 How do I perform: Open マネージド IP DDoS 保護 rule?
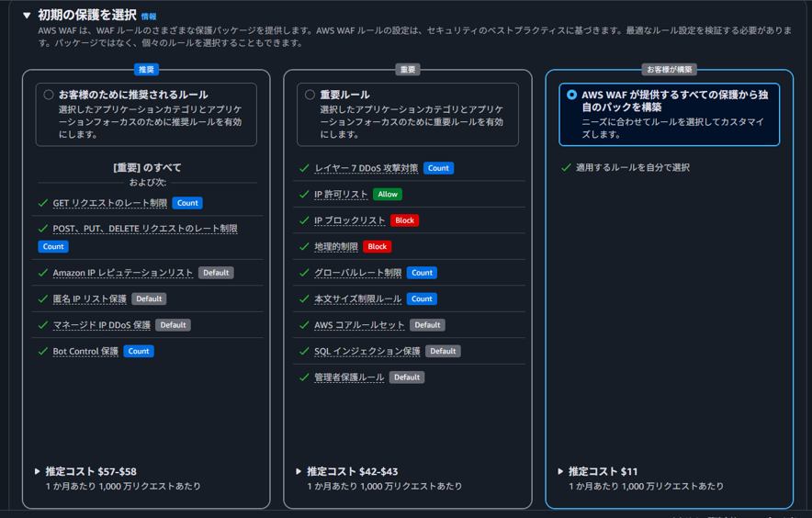coord(101,325)
